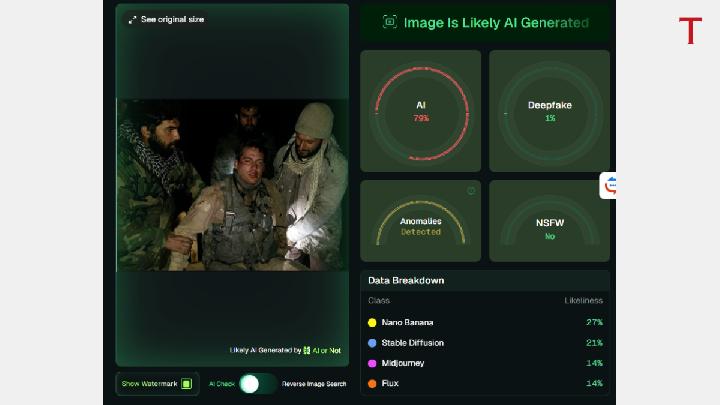Click the magenta Midjourney dot
The height and width of the screenshot is (405, 720).
[372, 363]
